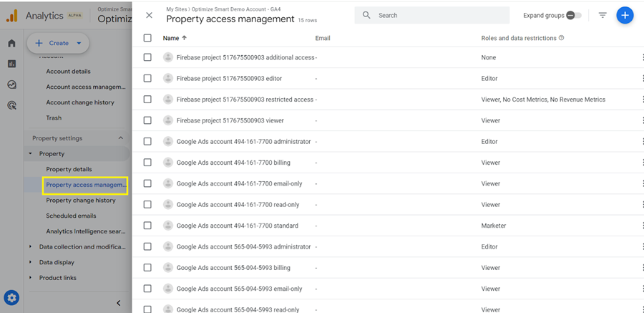
Task: Check the 494-161-7700 administrator row checkbox
Action: tap(147, 142)
